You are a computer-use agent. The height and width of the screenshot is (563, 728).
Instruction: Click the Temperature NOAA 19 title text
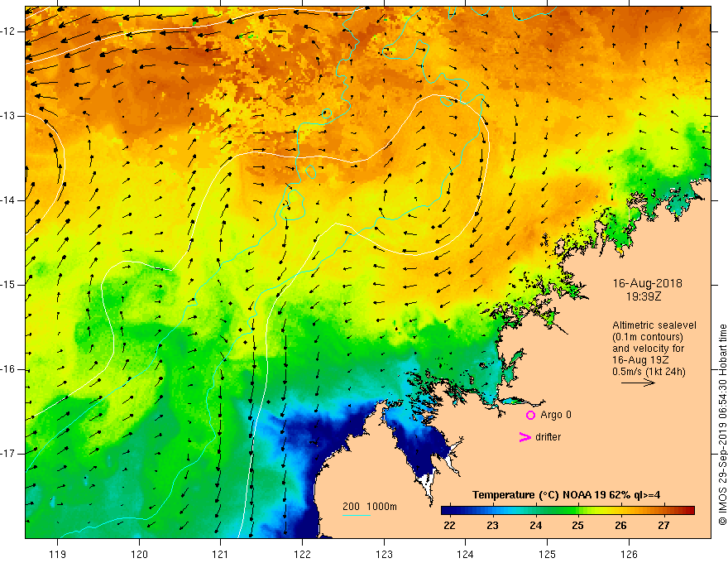tap(566, 495)
